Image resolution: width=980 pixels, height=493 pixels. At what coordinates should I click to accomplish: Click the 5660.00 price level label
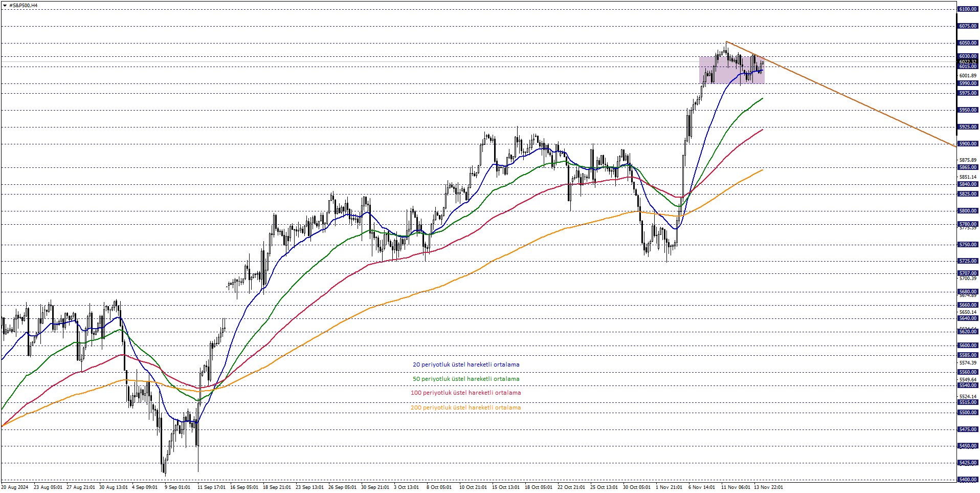tap(968, 305)
